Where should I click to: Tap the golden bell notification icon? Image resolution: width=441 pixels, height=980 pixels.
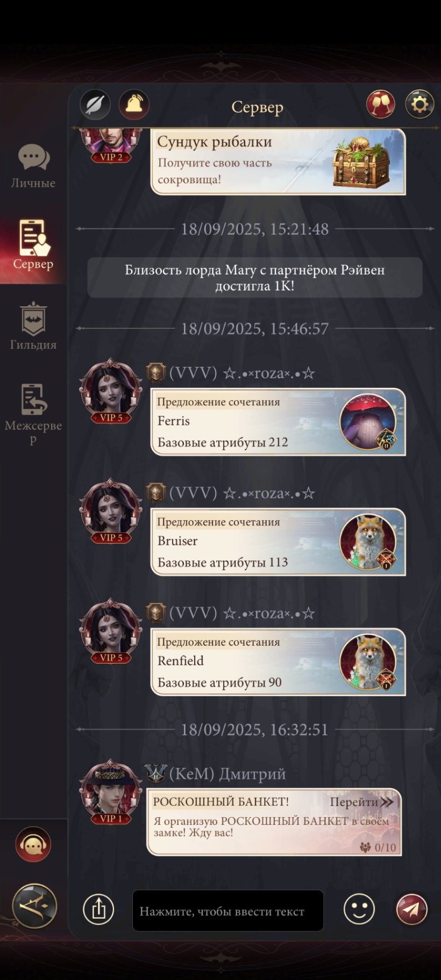(134, 104)
